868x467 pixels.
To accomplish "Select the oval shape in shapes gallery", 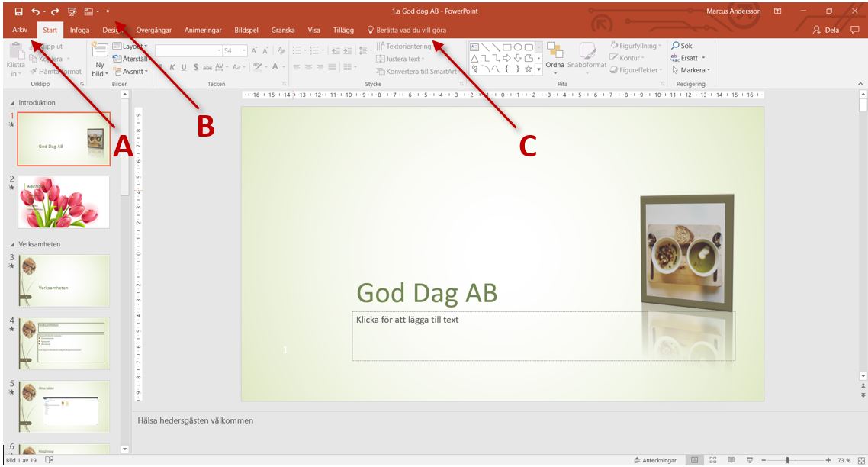I will point(518,47).
